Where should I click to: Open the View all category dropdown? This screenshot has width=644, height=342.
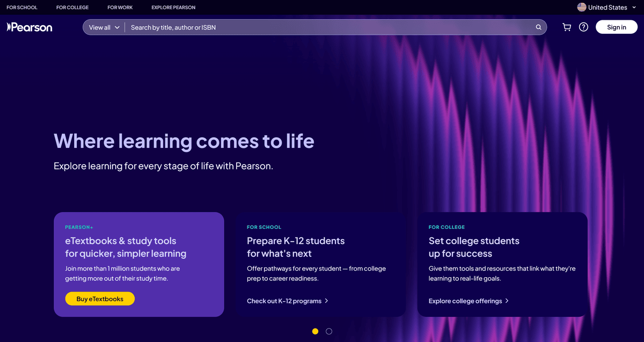104,27
